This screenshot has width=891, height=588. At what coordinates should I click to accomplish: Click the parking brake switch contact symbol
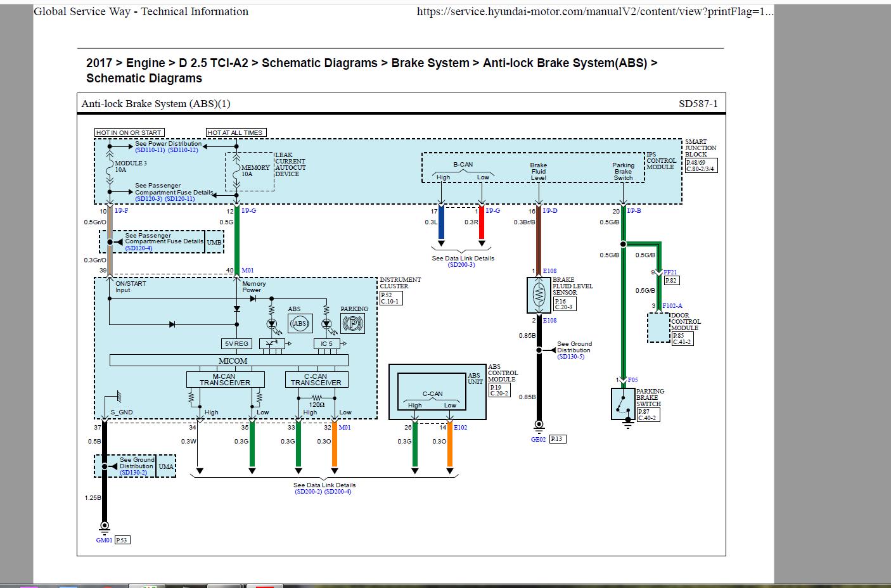tap(623, 404)
